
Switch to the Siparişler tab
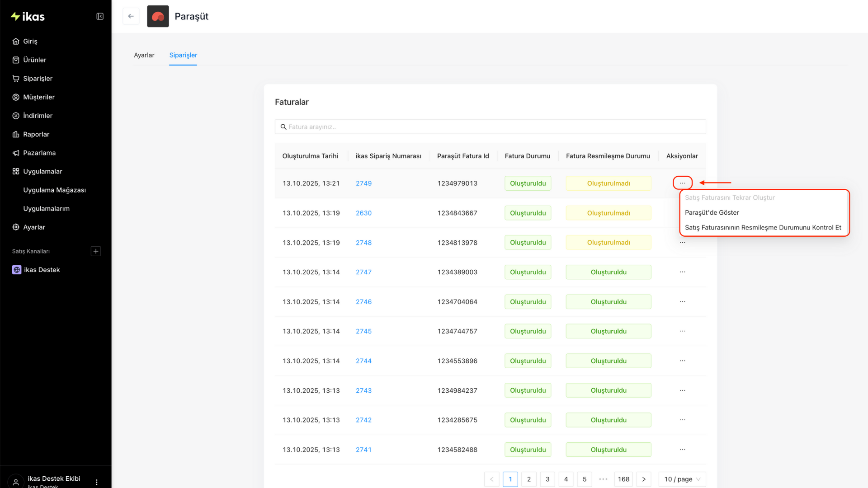coord(183,55)
